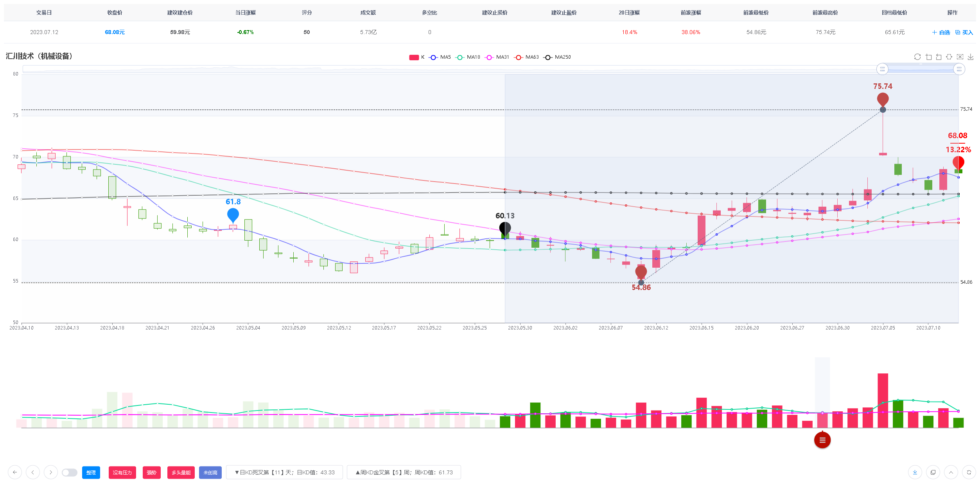980x481 pixels.
Task: Activate the area zoom tool icon
Action: pos(928,57)
